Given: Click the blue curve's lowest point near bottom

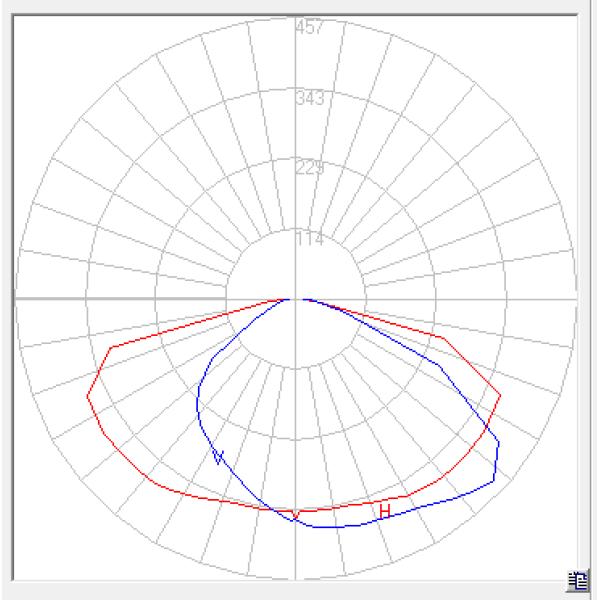Looking at the screenshot, I should [x=330, y=527].
